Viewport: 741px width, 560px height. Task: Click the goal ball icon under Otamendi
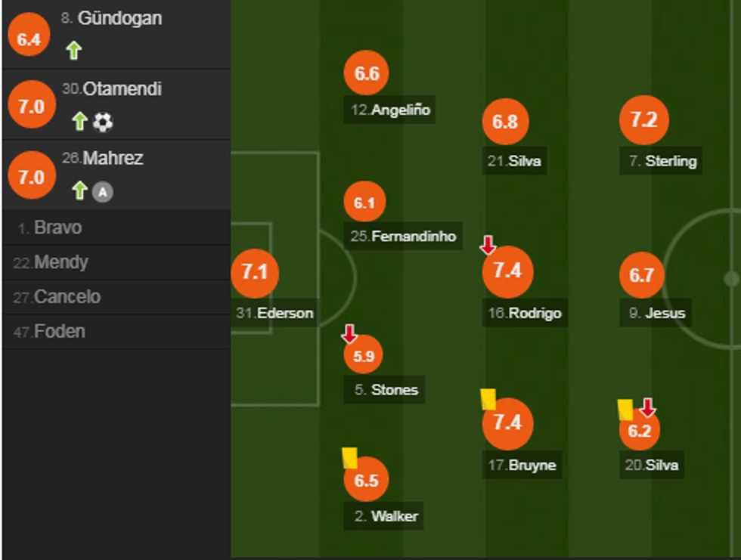point(104,122)
